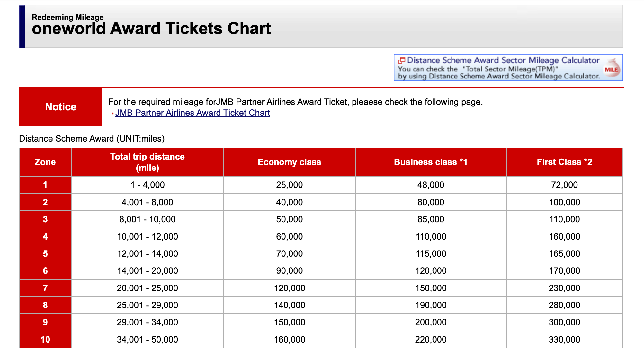Select the Total trip distance header

click(x=147, y=162)
